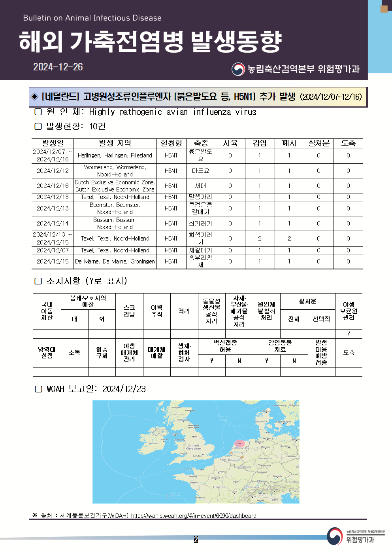Click the 붉은발도요 species cell
The width and height of the screenshot is (392, 555).
coord(201,155)
